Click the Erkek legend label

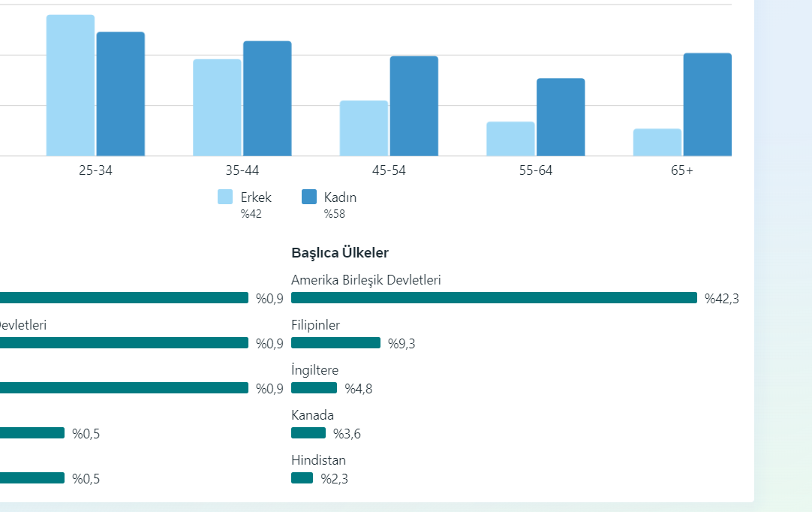[x=256, y=197]
